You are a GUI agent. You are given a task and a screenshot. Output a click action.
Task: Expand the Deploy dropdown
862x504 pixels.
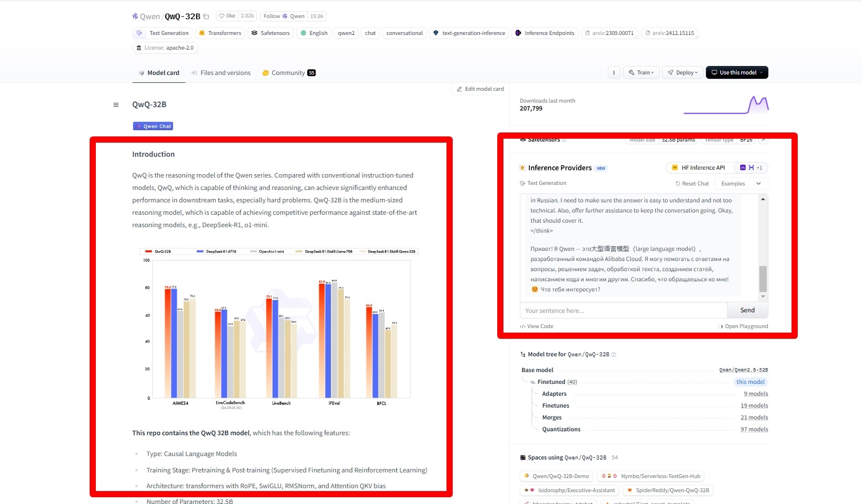683,72
